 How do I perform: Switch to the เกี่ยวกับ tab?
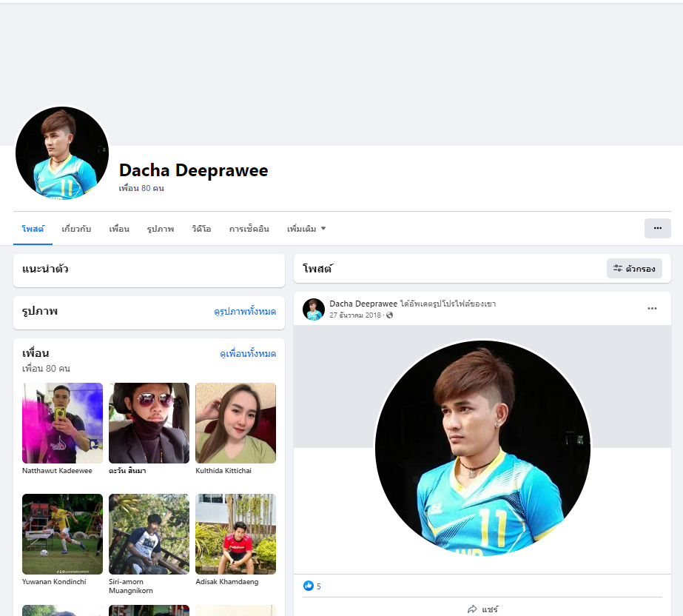coord(76,229)
